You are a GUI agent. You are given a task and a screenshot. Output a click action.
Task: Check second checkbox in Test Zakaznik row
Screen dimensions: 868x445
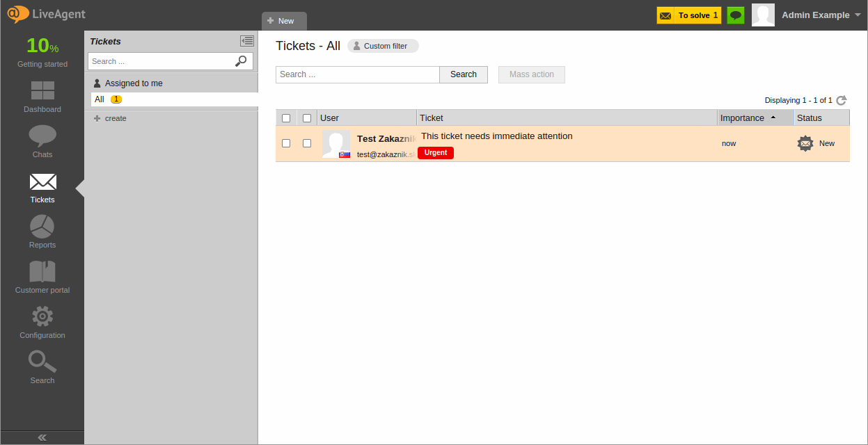click(x=307, y=143)
